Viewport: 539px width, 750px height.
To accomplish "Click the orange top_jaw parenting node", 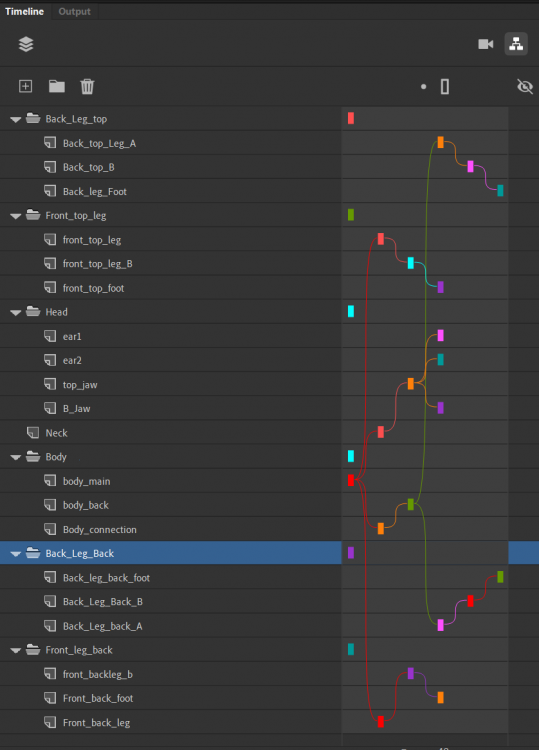I will 411,384.
